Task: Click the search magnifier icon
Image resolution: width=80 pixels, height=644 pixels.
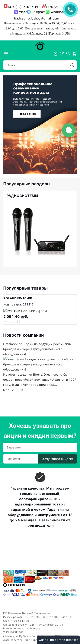Action: (72, 65)
